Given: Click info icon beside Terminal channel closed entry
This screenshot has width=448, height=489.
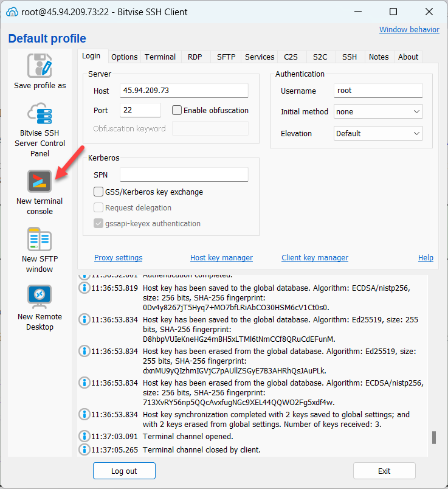Looking at the screenshot, I should coord(84,449).
